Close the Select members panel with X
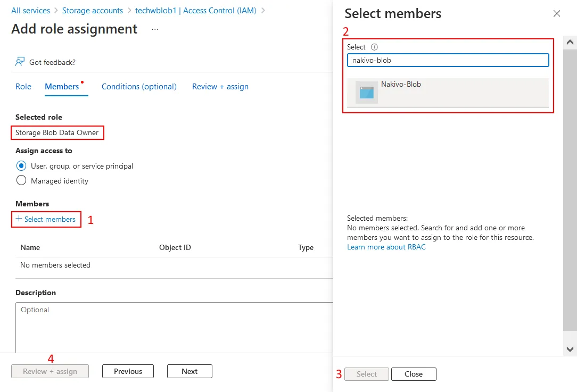Viewport: 577px width, 392px height. (x=557, y=14)
